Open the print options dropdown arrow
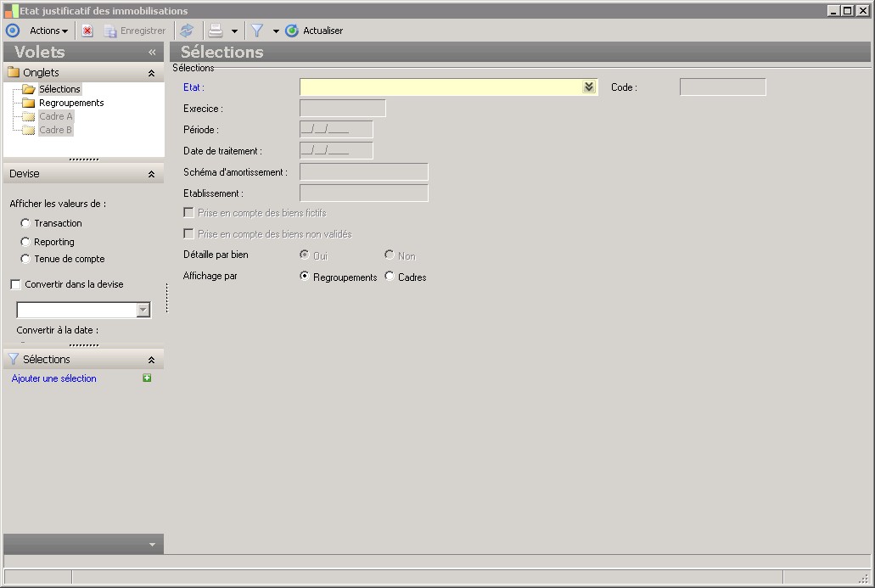The width and height of the screenshot is (875, 588). click(234, 31)
